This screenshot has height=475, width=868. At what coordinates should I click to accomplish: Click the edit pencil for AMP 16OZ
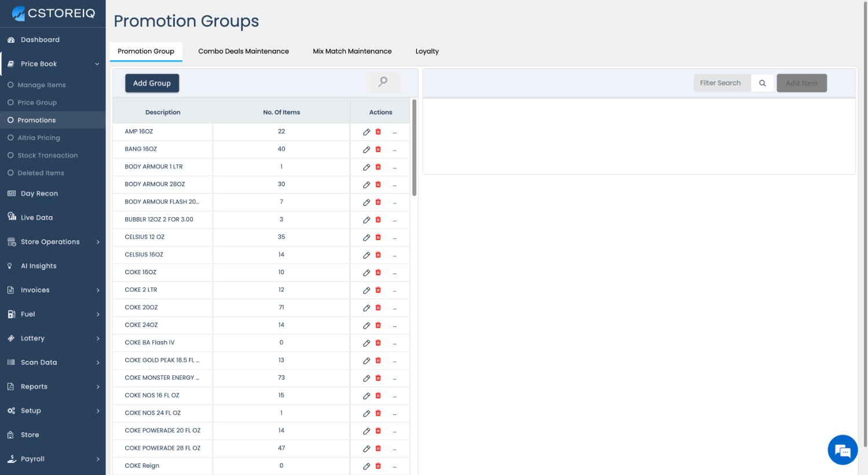(x=367, y=132)
